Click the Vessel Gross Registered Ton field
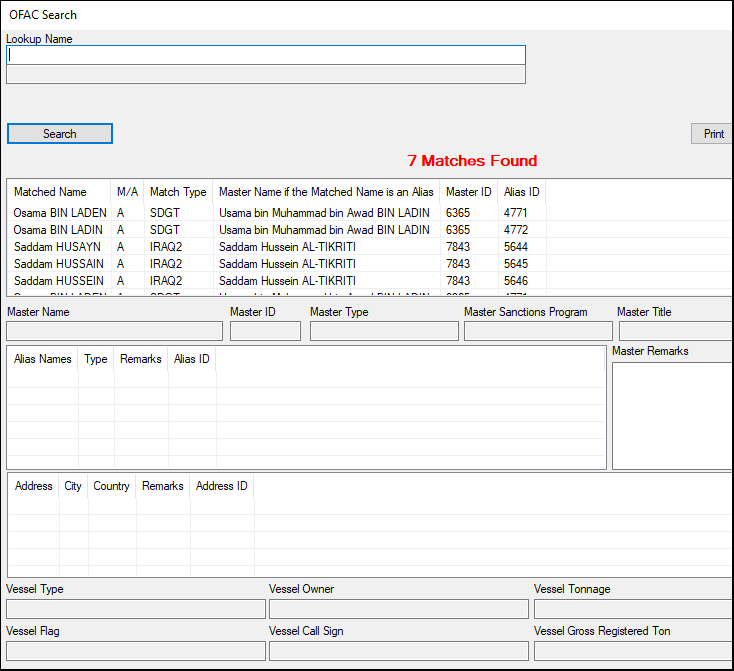 (634, 651)
